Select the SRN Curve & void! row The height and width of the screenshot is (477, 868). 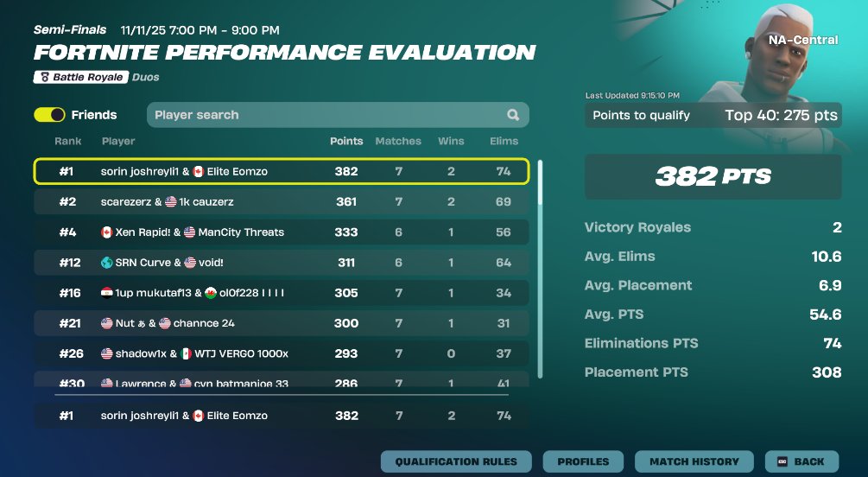(x=282, y=263)
